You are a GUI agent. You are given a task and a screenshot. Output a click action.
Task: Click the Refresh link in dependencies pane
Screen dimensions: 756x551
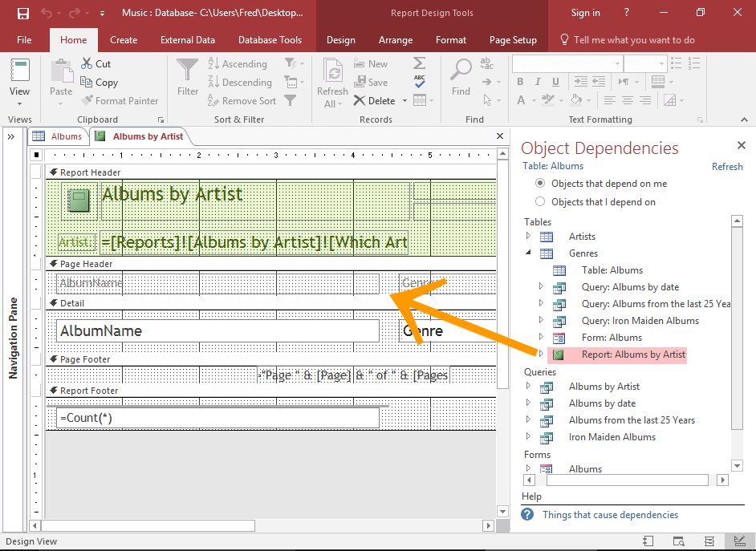(x=727, y=167)
